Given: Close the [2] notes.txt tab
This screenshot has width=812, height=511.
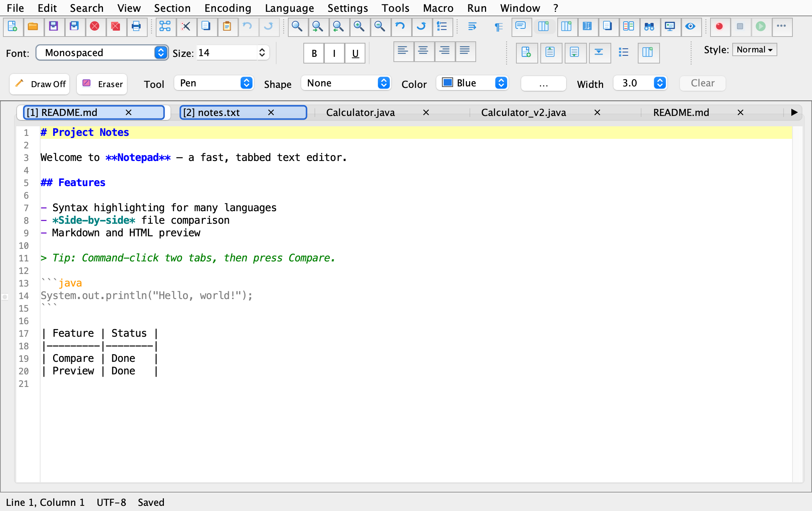Looking at the screenshot, I should [x=271, y=112].
